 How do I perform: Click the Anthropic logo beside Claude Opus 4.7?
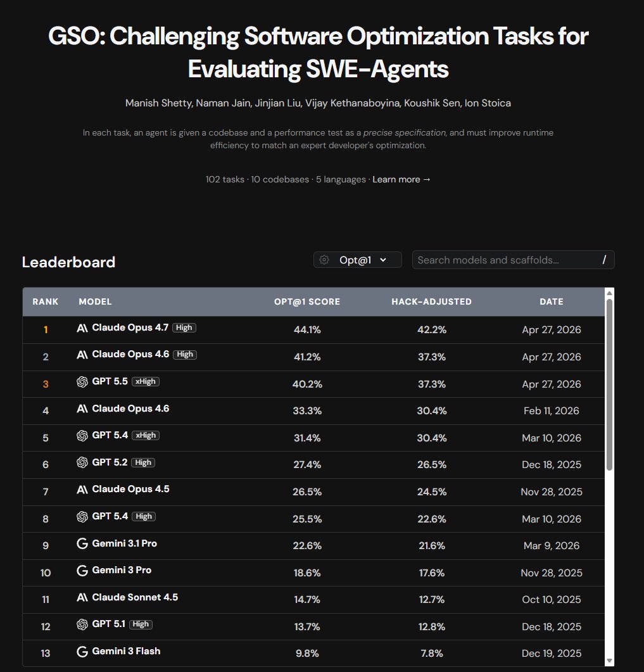[82, 328]
